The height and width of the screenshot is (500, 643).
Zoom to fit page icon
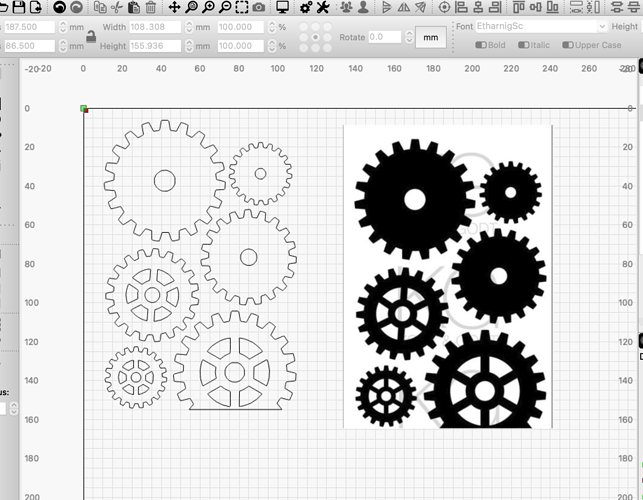(x=192, y=7)
